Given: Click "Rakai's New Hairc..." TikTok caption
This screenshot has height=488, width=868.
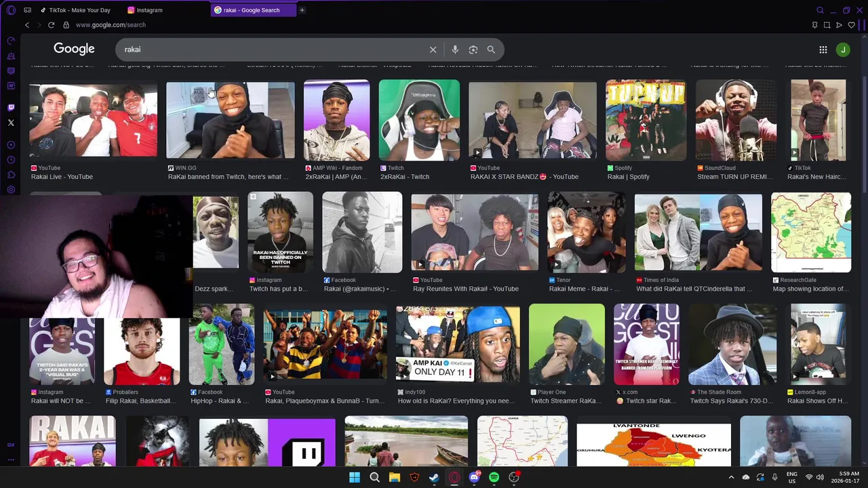Looking at the screenshot, I should (x=816, y=177).
